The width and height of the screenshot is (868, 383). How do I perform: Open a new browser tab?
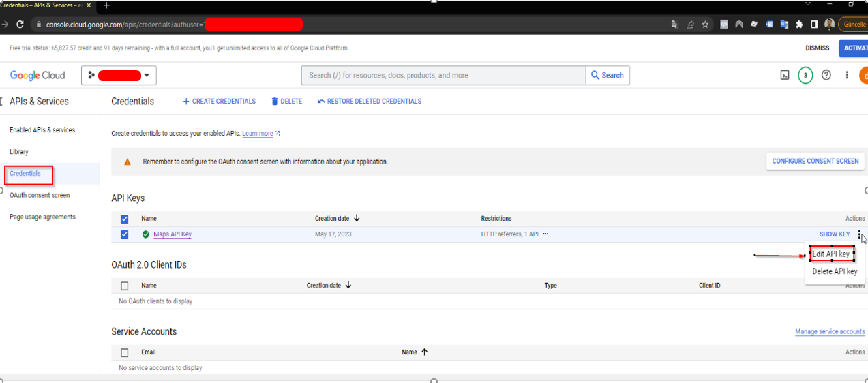coord(106,5)
